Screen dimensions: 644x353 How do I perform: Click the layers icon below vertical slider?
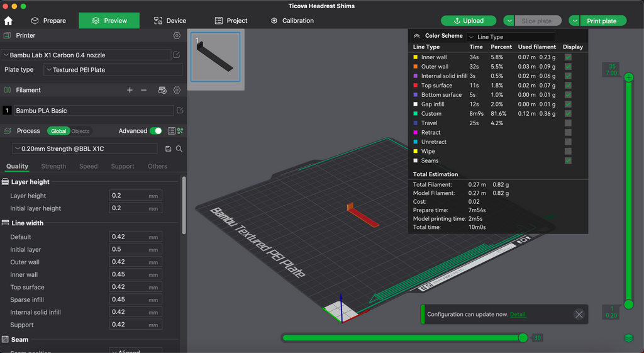(x=629, y=338)
